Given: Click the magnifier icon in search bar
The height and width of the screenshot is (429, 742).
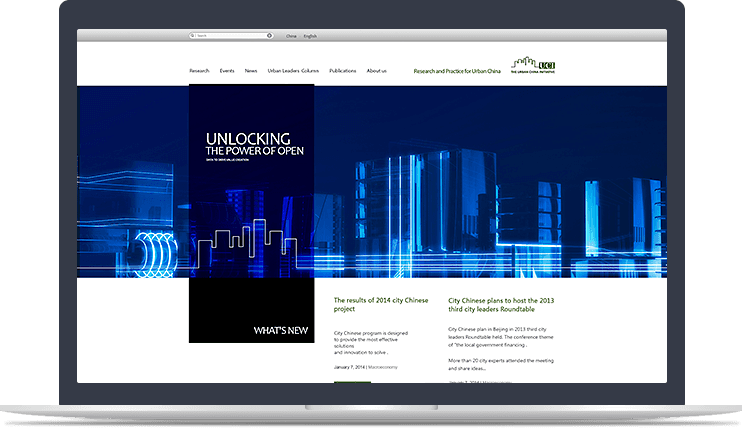Looking at the screenshot, I should tap(193, 35).
